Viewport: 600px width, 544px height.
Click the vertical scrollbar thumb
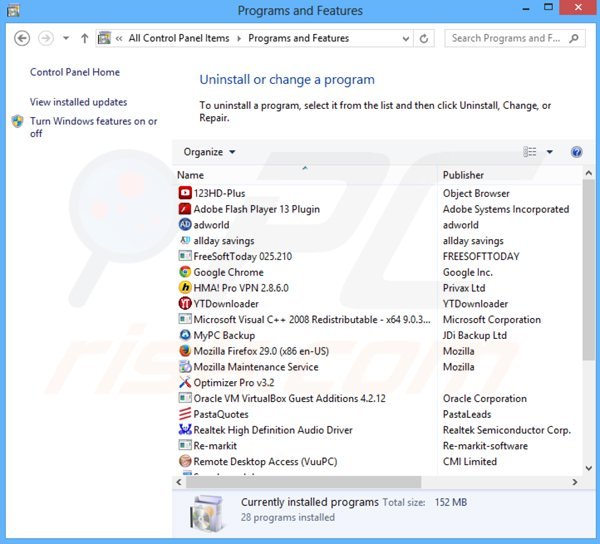(589, 270)
